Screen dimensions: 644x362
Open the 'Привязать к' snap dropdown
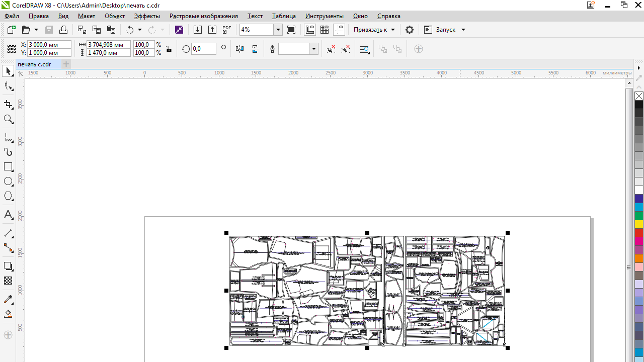374,30
